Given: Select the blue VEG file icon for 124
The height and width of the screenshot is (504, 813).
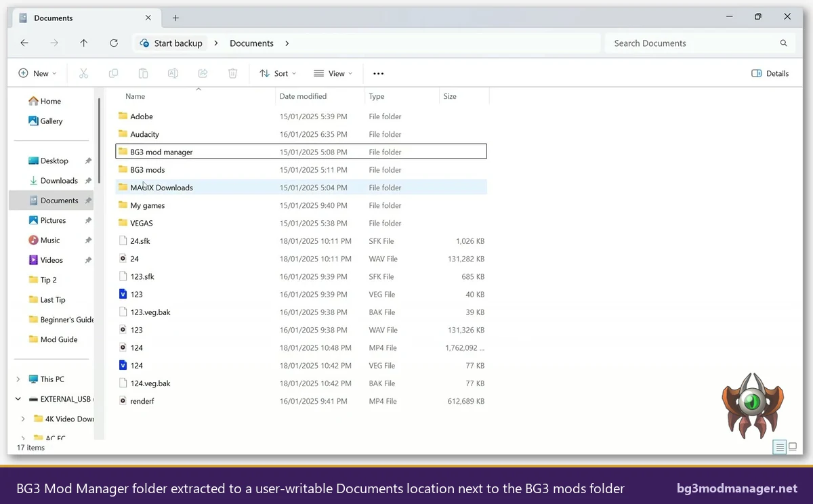Looking at the screenshot, I should point(123,365).
